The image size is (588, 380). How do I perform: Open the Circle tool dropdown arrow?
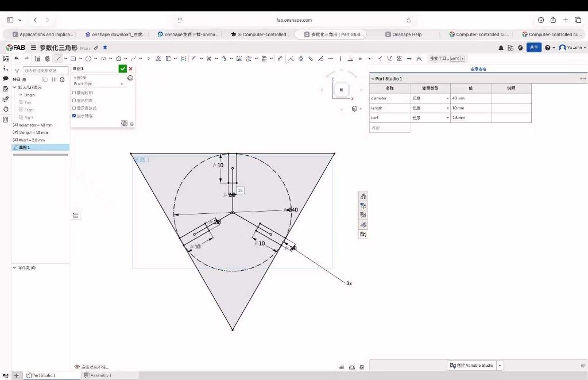(x=96, y=59)
